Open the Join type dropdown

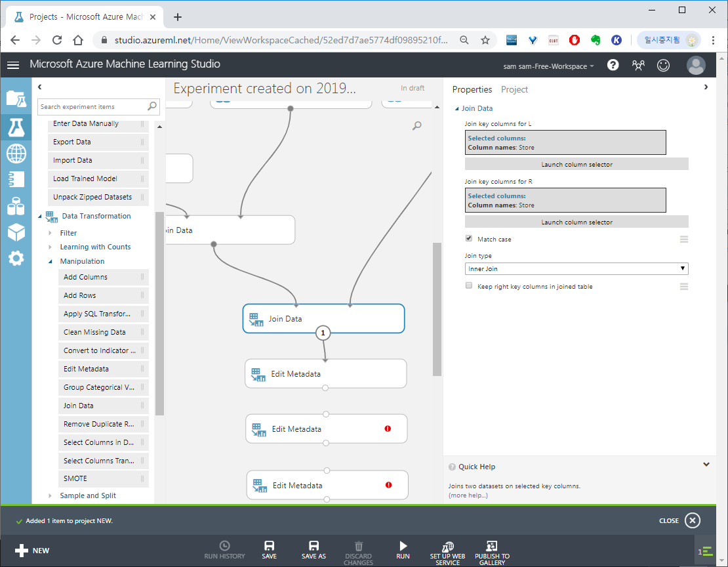[x=576, y=268]
